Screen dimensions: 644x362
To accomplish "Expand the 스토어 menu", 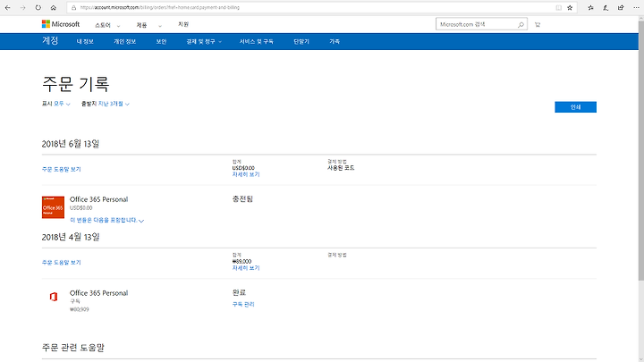I will click(107, 25).
